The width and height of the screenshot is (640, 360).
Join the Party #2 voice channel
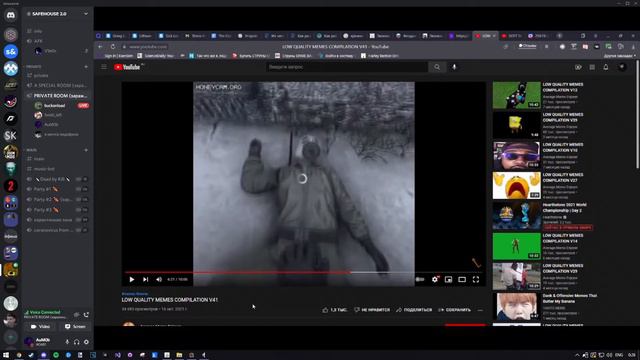point(57,200)
